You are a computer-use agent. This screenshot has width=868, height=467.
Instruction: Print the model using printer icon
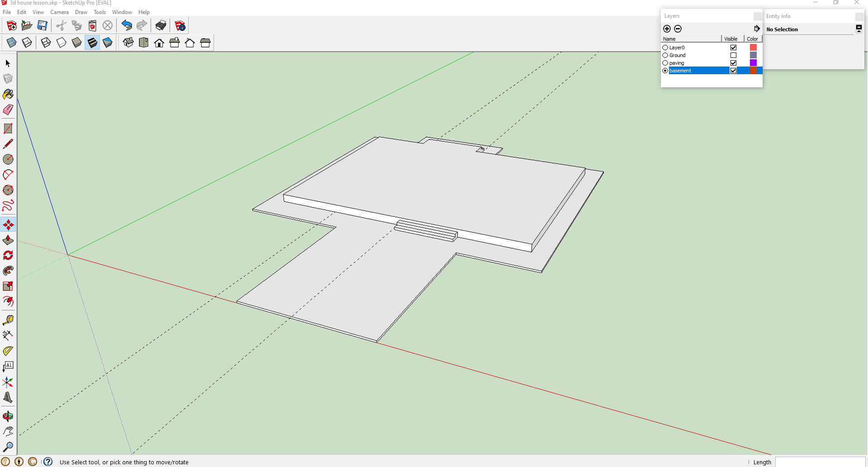161,25
